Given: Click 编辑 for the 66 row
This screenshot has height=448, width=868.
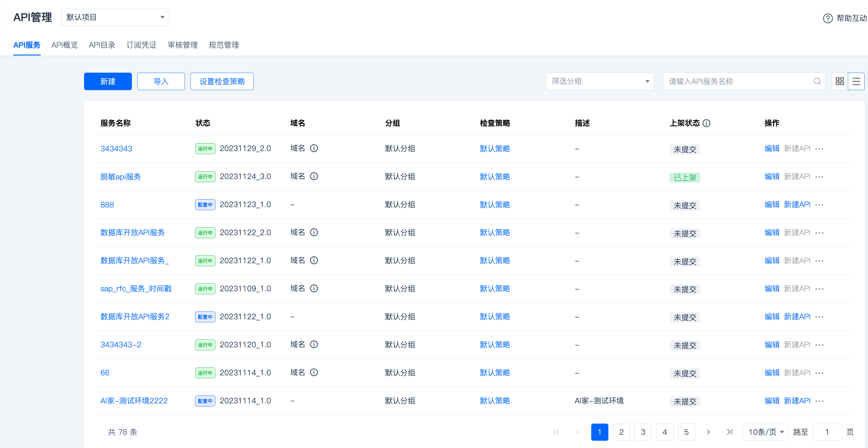Looking at the screenshot, I should click(x=772, y=372).
